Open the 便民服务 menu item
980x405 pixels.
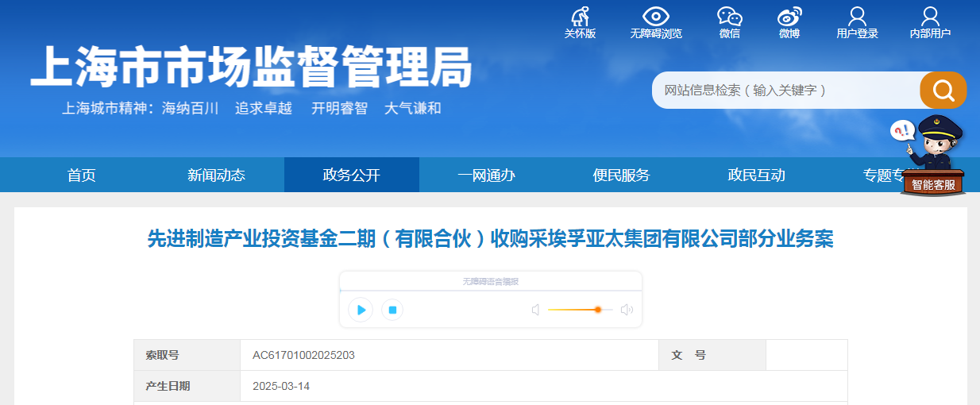coord(622,175)
